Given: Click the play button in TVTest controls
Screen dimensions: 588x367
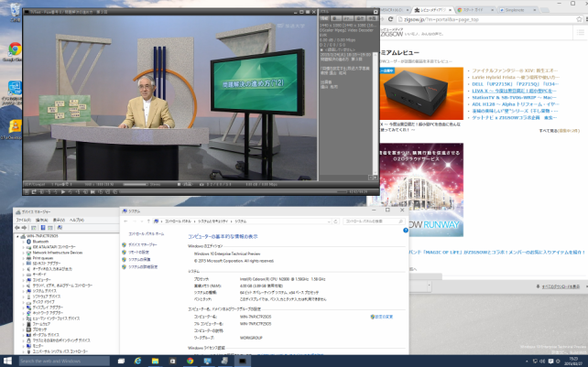Looking at the screenshot, I should pos(62,192).
